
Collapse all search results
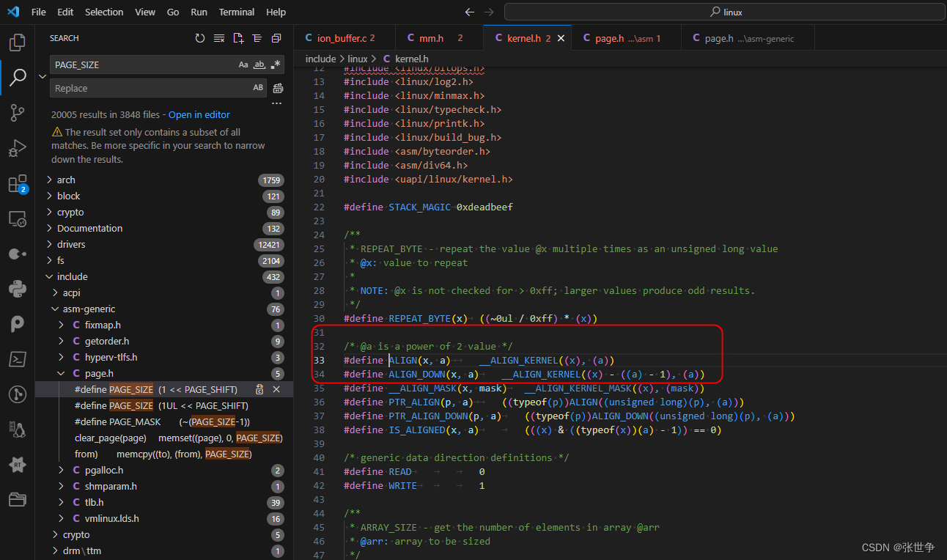[x=276, y=38]
